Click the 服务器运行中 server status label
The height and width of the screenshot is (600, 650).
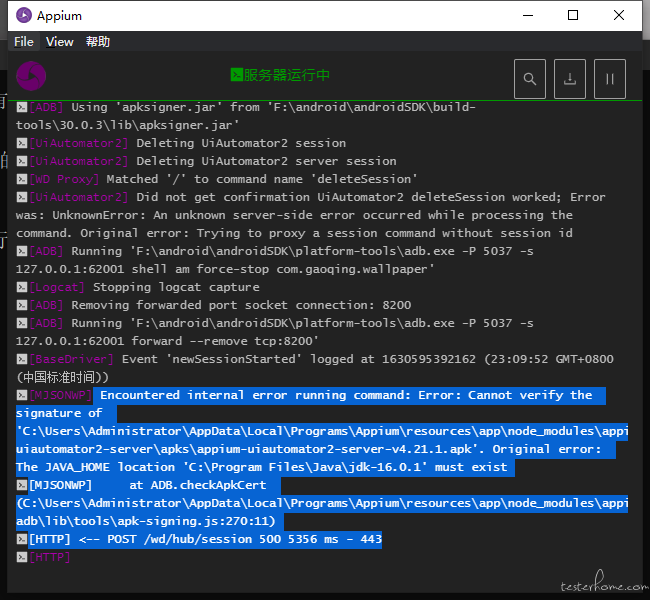click(280, 75)
